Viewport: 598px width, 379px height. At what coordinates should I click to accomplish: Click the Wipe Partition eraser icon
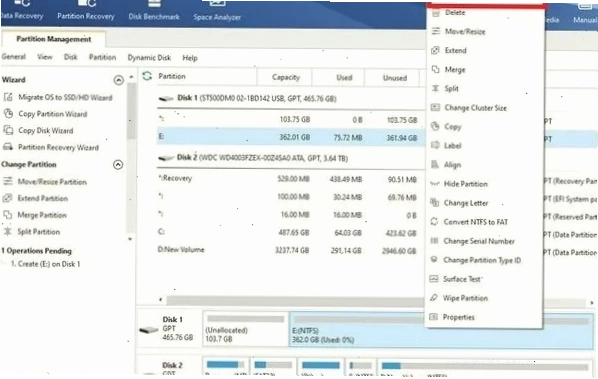click(x=434, y=298)
